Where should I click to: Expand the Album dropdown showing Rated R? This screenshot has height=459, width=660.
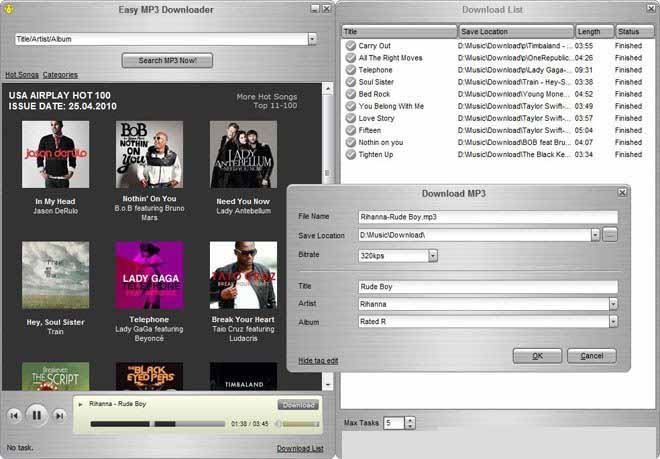click(x=613, y=321)
